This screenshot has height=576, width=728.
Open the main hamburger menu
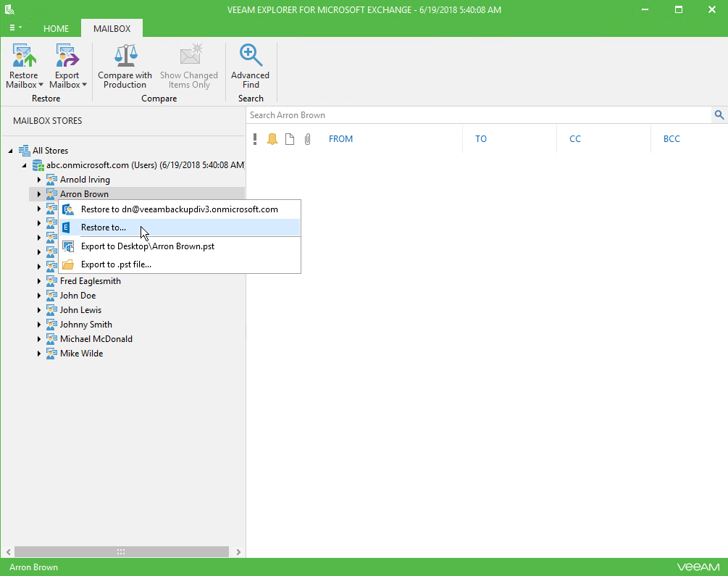(15, 28)
